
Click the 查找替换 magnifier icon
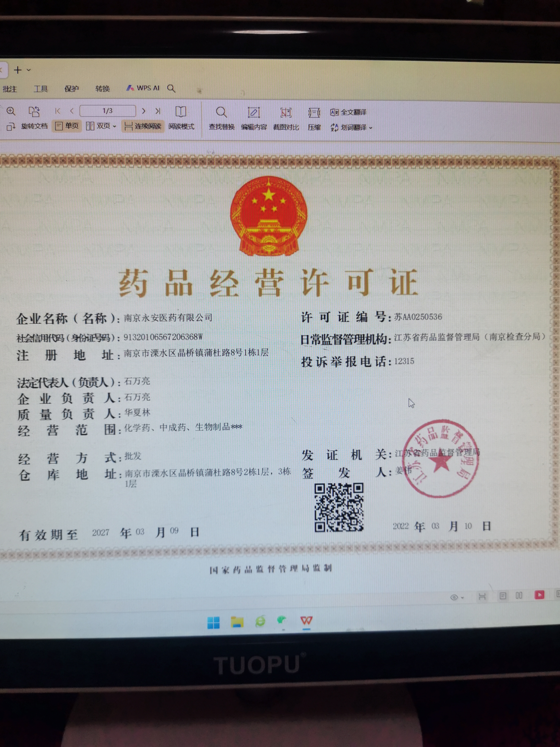coord(221,112)
